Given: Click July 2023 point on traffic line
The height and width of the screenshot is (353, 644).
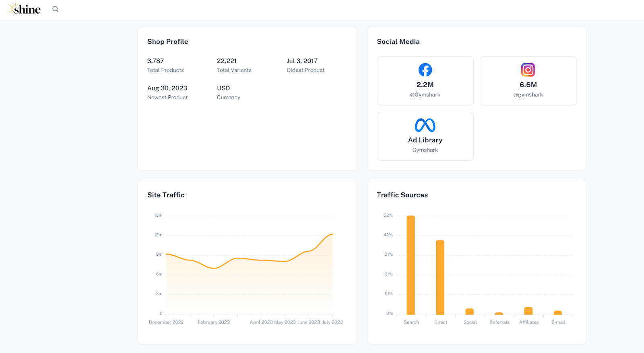Looking at the screenshot, I should pyautogui.click(x=332, y=234).
